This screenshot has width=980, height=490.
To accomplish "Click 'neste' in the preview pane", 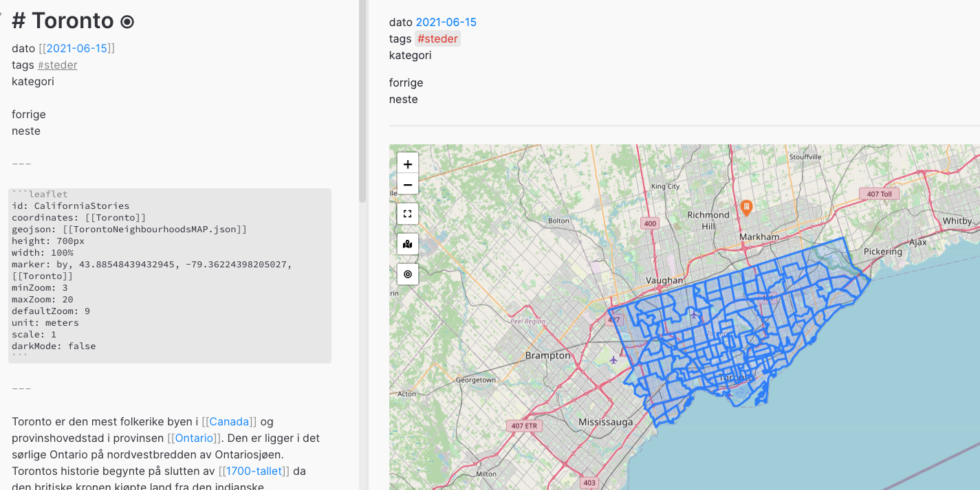I will coord(403,99).
